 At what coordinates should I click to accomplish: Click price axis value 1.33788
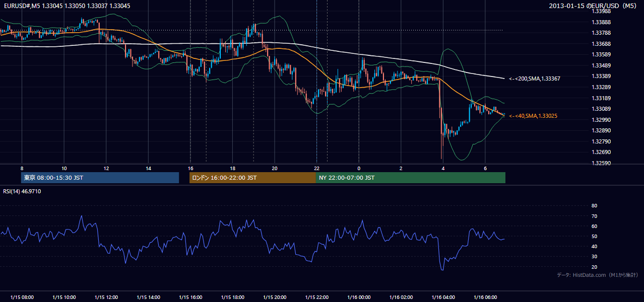tap(601, 33)
